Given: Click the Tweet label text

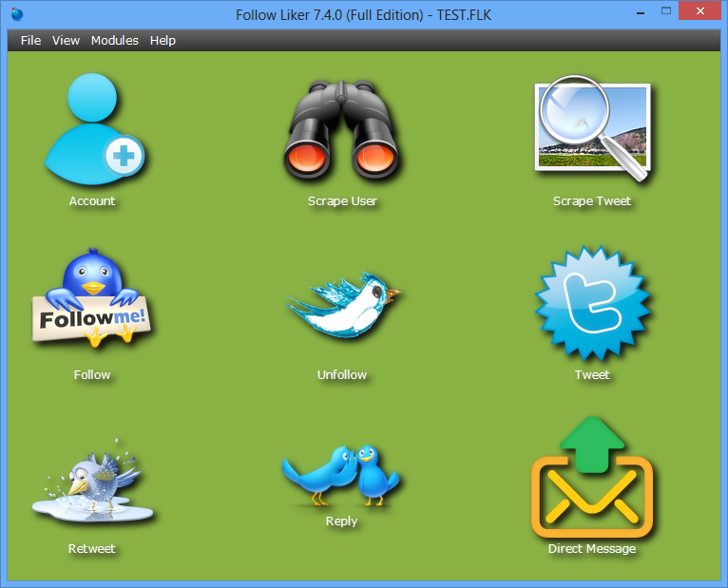Looking at the screenshot, I should 592,374.
